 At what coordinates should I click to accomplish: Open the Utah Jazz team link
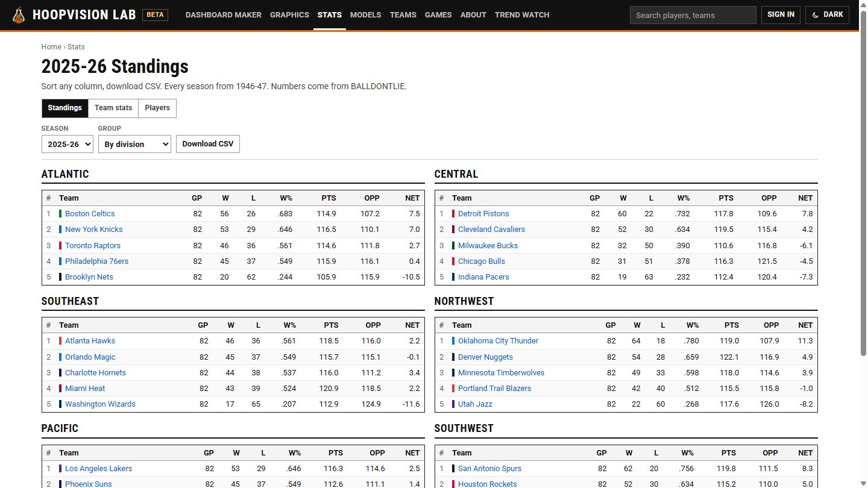(x=475, y=404)
